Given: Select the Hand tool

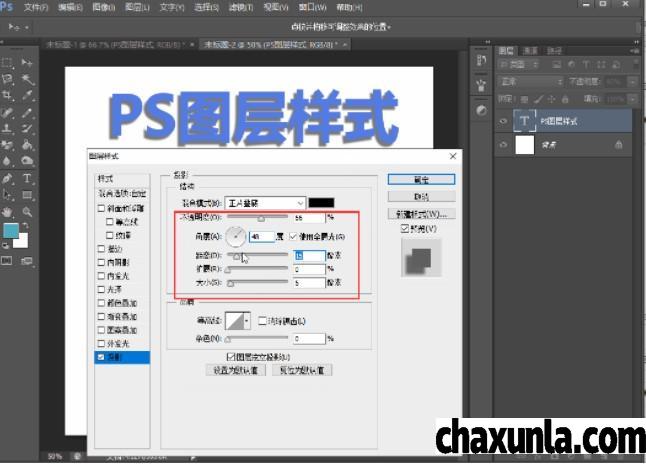Looking at the screenshot, I should (x=7, y=212).
